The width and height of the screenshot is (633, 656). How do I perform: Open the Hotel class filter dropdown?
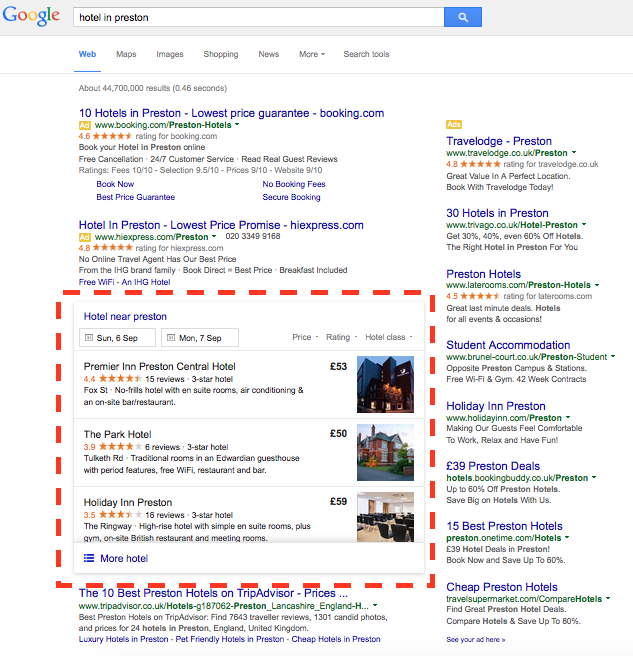pyautogui.click(x=389, y=337)
